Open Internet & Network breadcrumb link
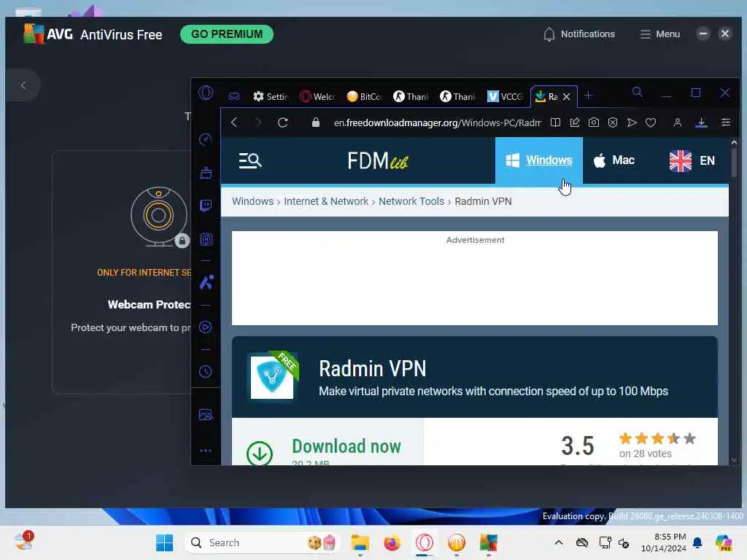The width and height of the screenshot is (747, 560). click(x=326, y=201)
